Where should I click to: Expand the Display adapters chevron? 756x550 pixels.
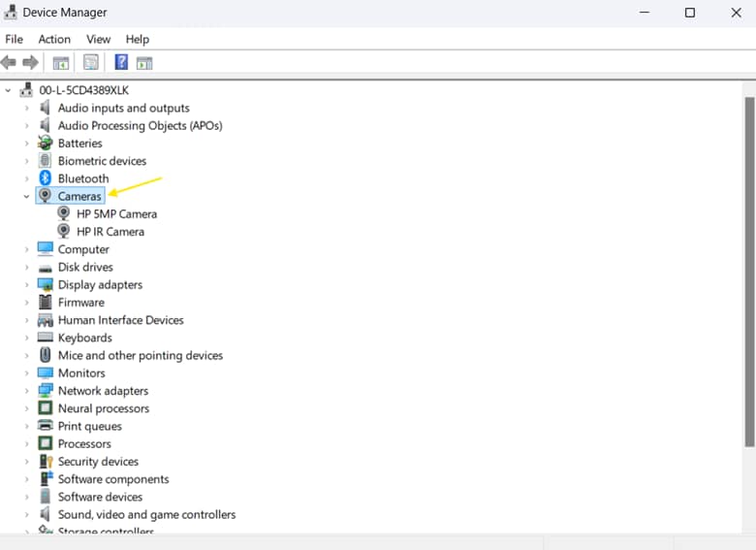[27, 284]
